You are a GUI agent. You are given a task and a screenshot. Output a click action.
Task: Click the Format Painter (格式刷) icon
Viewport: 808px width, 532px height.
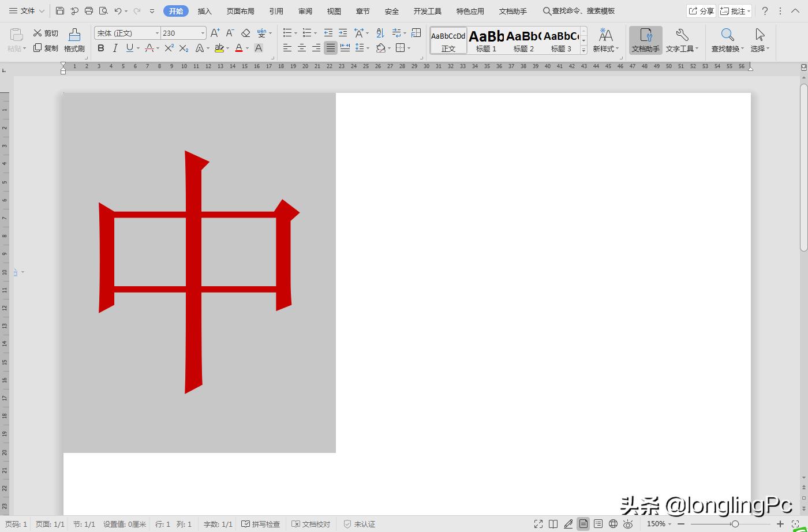(74, 40)
